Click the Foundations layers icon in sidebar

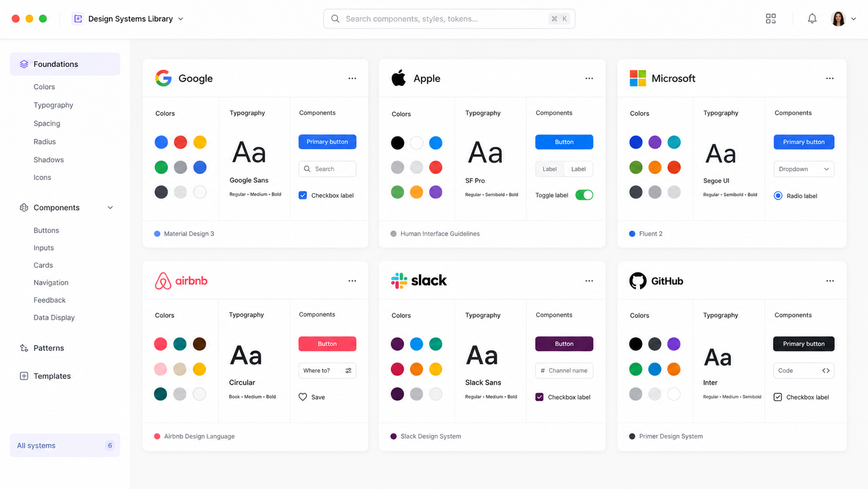pos(24,64)
